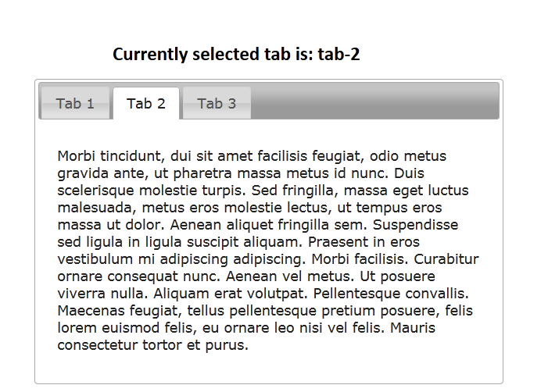Open Tab 3
This screenshot has width=548, height=392.
coord(217,104)
